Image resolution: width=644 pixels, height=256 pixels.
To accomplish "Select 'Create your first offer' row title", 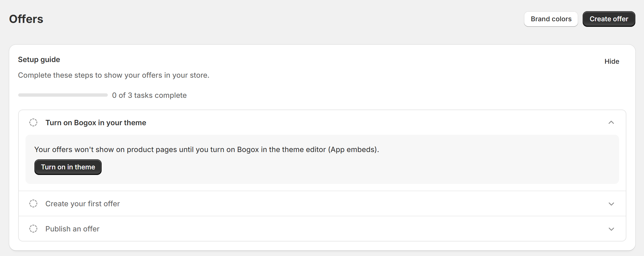I will [x=83, y=204].
